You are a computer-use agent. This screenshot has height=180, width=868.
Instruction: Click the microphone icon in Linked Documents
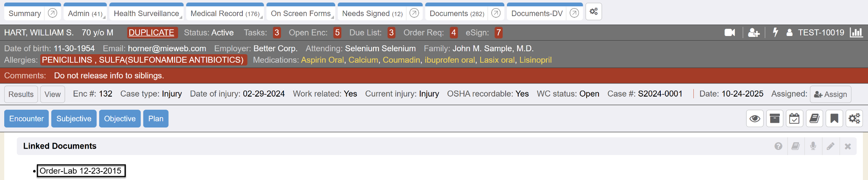(x=813, y=146)
